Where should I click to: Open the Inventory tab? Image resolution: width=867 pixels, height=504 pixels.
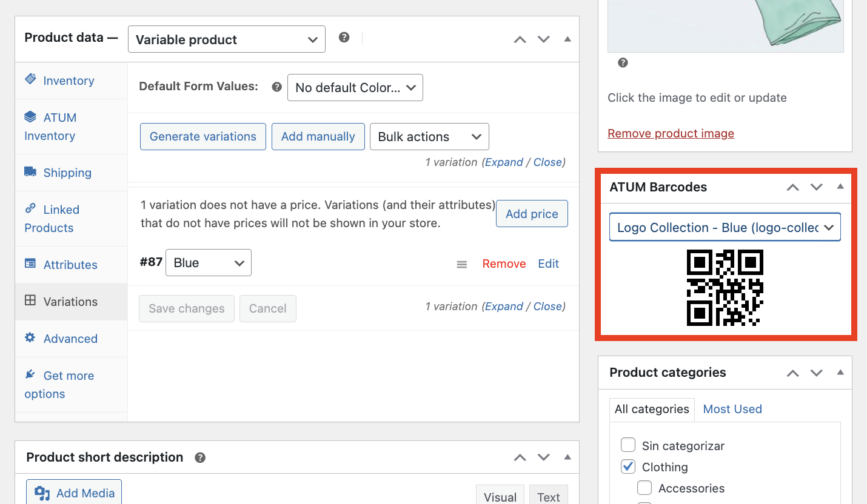[x=72, y=81]
